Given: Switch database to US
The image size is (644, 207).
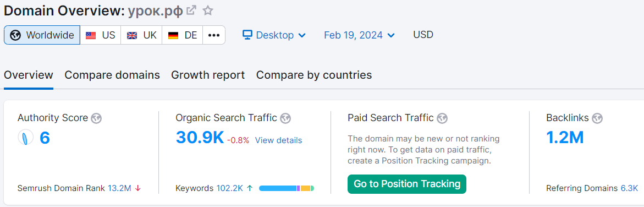Looking at the screenshot, I should point(101,35).
